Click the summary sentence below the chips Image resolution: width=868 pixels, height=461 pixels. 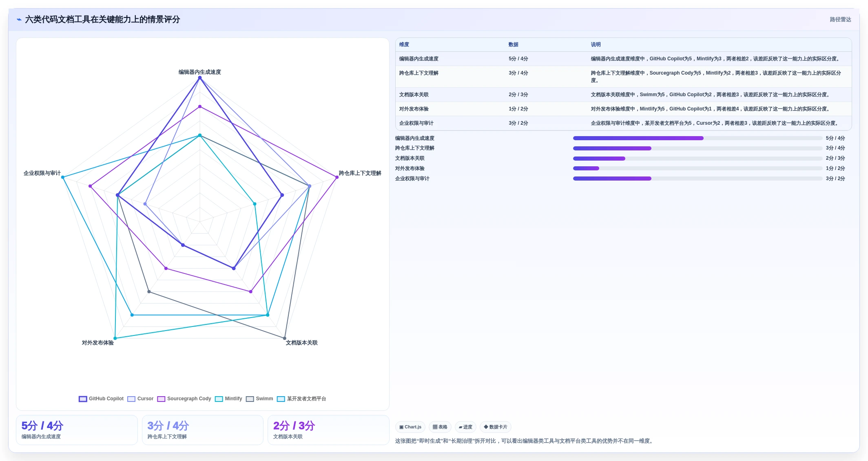click(525, 441)
